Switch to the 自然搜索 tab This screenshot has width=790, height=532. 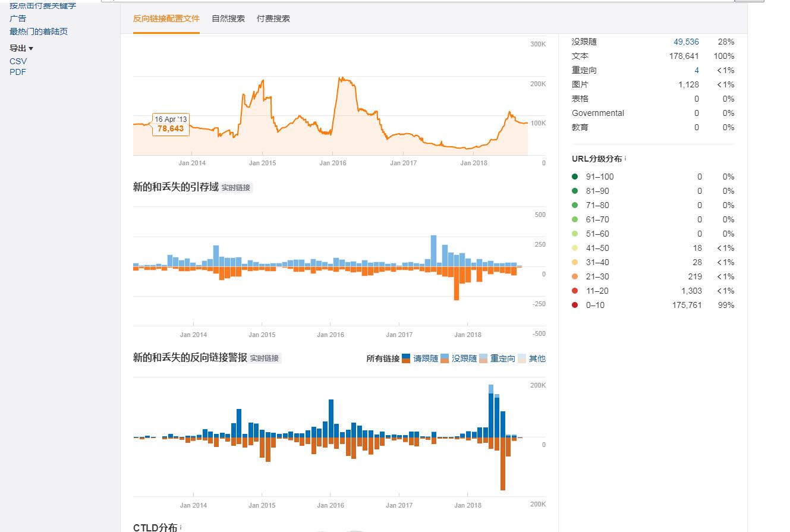click(x=228, y=18)
